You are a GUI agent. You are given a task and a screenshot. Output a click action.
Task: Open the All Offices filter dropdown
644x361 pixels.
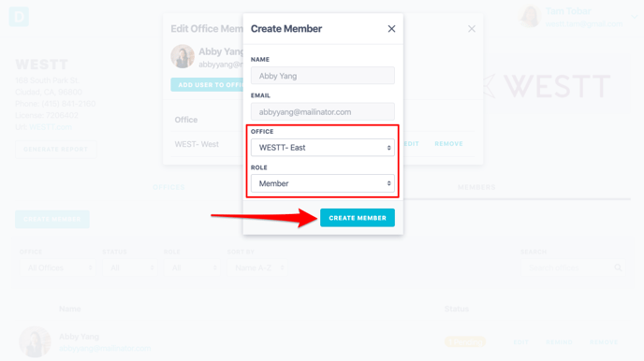[57, 267]
